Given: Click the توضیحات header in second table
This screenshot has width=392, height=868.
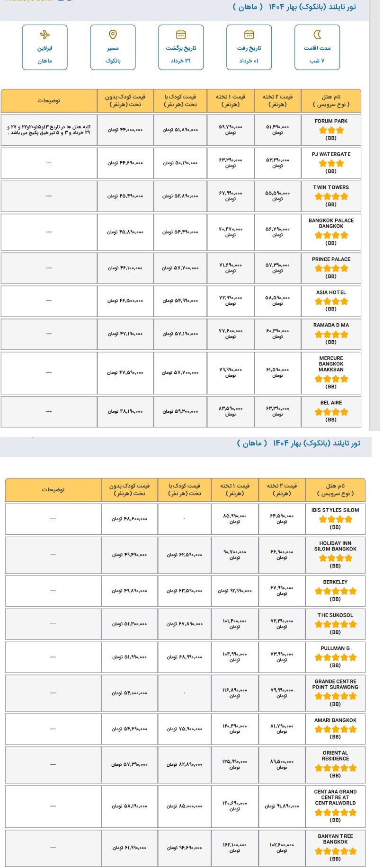Looking at the screenshot, I should point(53,489).
